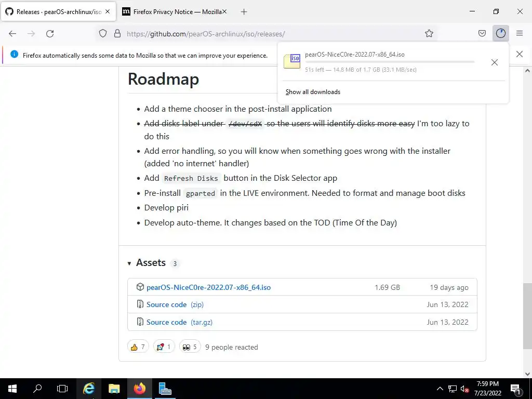The width and height of the screenshot is (532, 399).
Task: Switch to the Releases pearOS-archlinux tab
Action: click(x=59, y=11)
